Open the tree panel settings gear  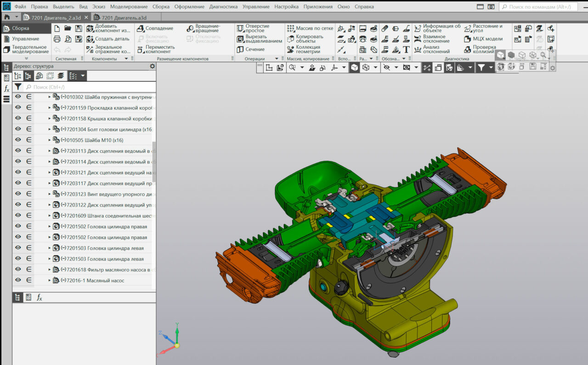[153, 66]
